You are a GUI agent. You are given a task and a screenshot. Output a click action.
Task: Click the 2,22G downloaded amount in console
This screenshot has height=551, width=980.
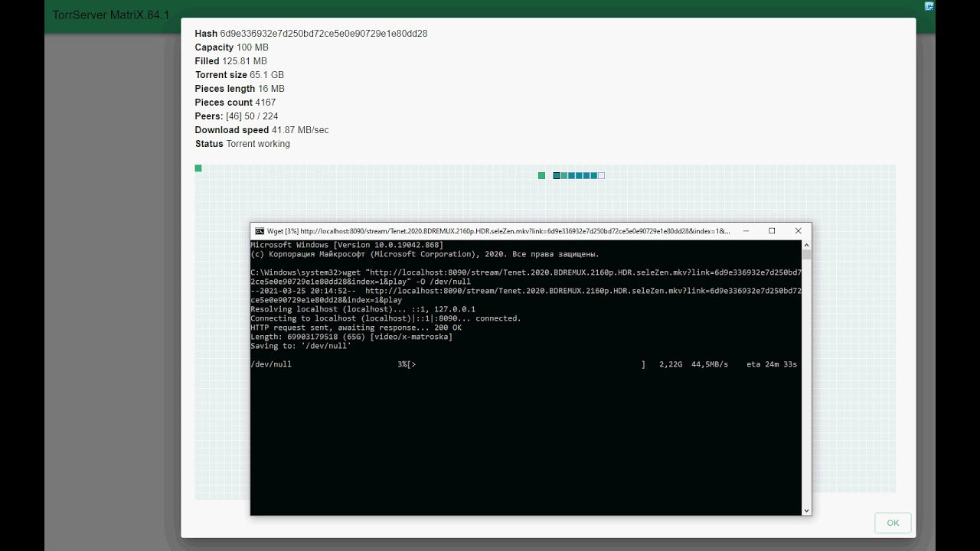pyautogui.click(x=671, y=364)
